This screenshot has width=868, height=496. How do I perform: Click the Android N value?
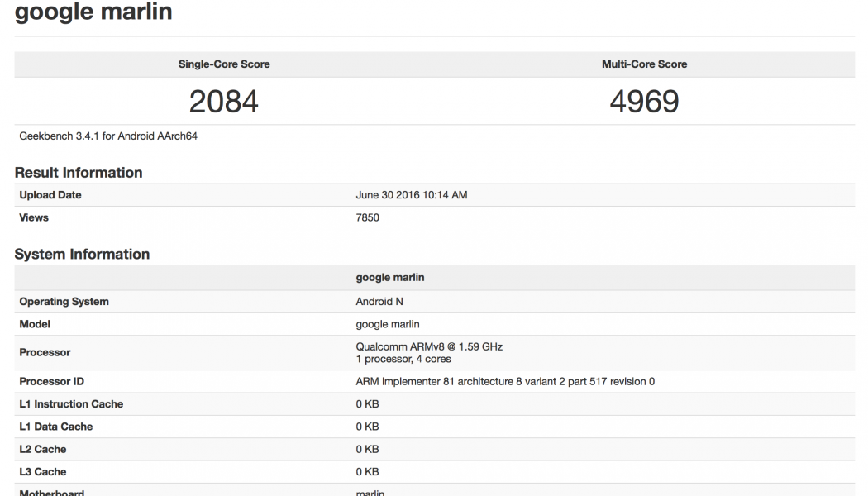379,302
